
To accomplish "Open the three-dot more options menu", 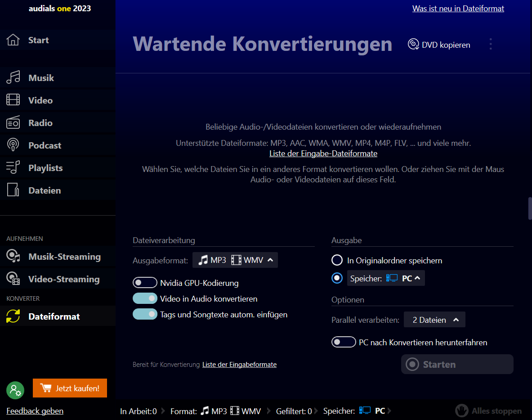I will coord(491,44).
